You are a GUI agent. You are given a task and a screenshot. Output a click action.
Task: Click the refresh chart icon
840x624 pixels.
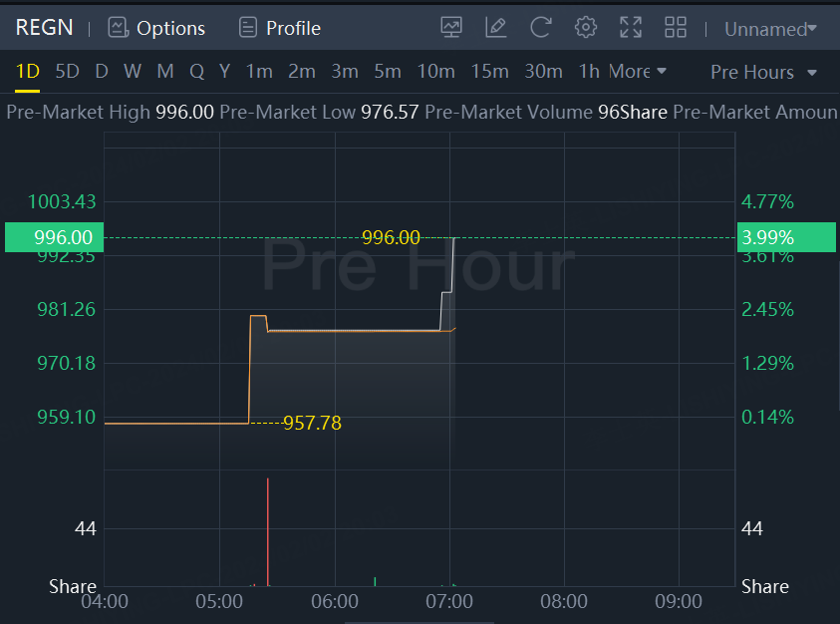coord(541,28)
